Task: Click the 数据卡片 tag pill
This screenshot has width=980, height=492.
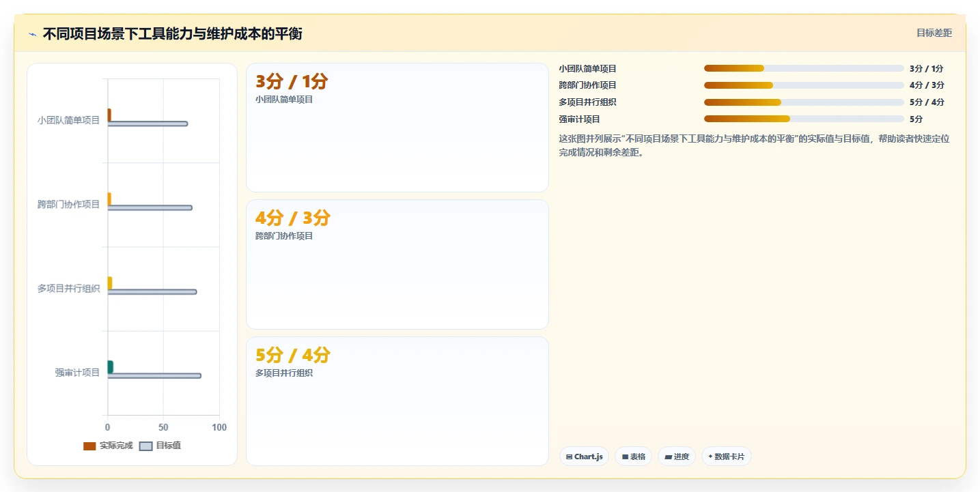Action: pyautogui.click(x=727, y=457)
